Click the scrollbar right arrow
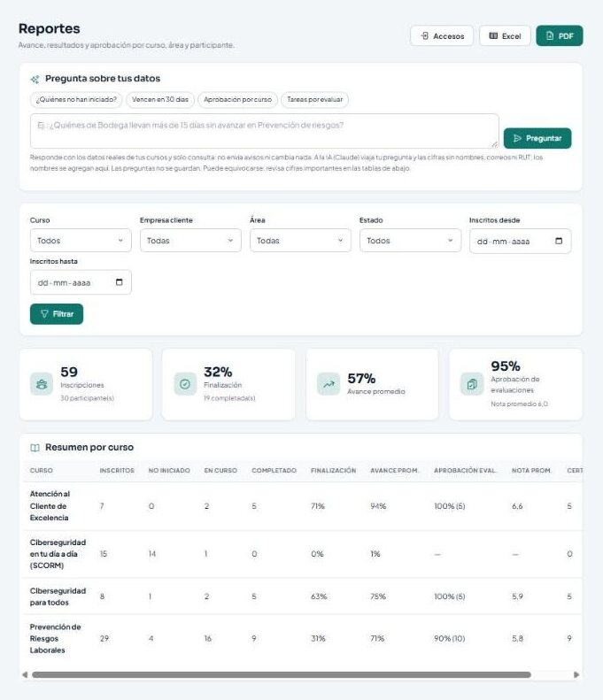 [576, 674]
